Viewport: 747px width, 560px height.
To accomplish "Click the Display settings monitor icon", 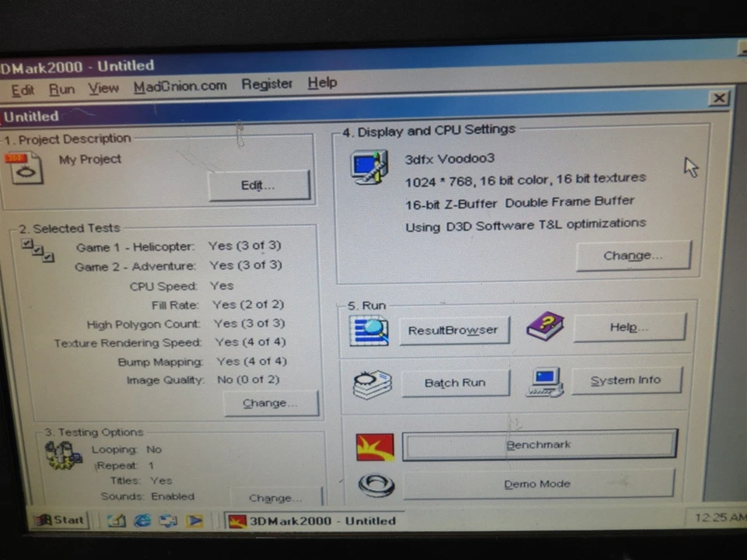I will (x=370, y=167).
